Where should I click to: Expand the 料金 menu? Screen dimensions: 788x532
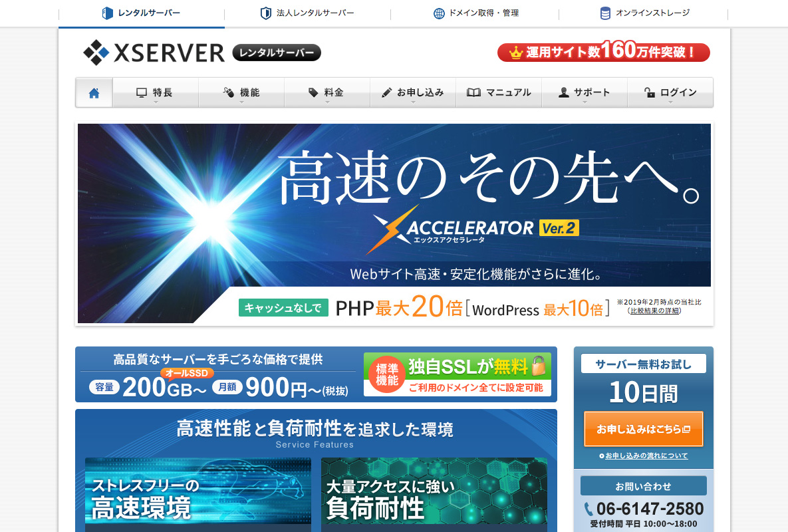[327, 93]
